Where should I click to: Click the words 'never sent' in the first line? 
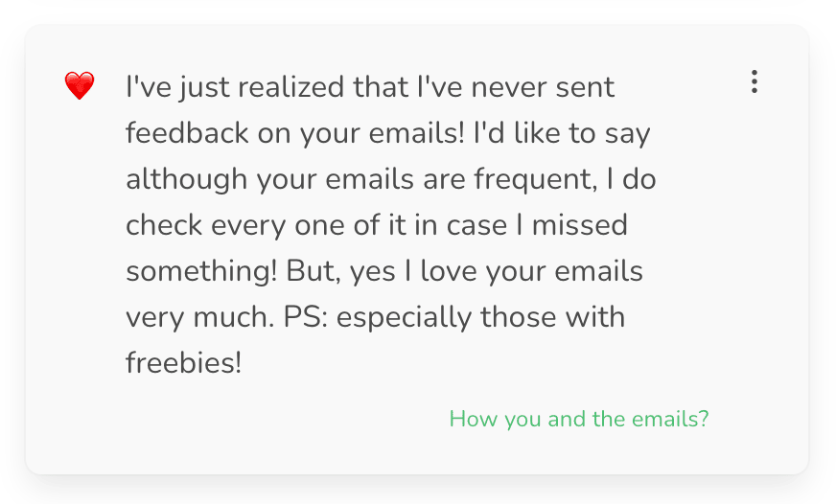543,87
